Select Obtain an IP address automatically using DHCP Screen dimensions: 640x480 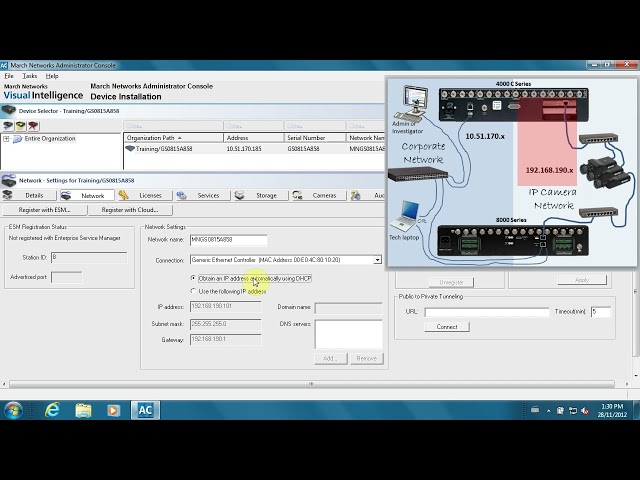193,278
